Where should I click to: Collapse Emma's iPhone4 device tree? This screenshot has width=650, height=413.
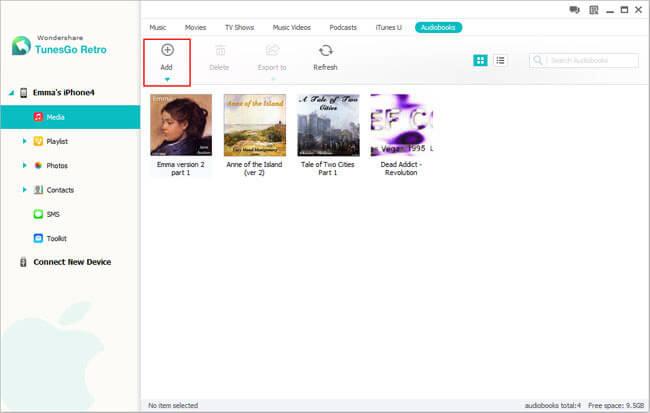coord(11,93)
